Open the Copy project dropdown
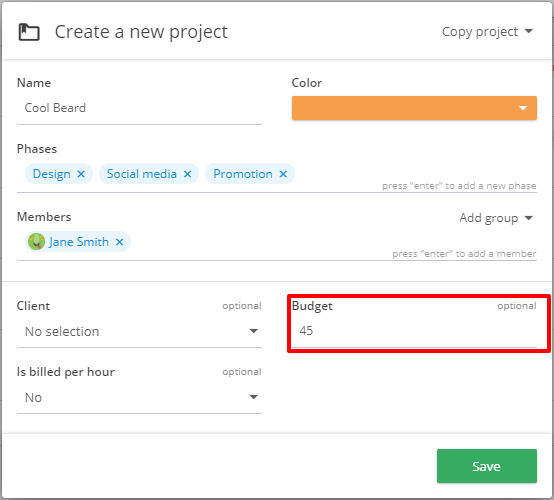554x500 pixels. 487,31
